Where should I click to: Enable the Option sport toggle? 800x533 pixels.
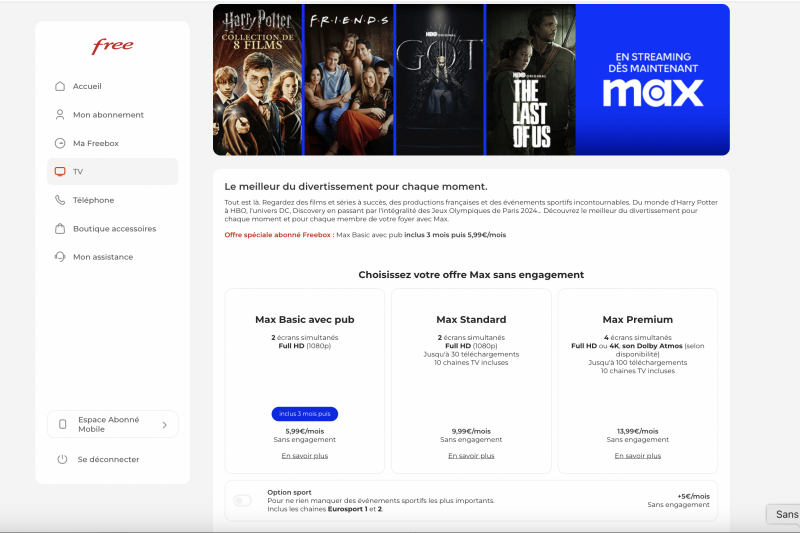coord(242,500)
